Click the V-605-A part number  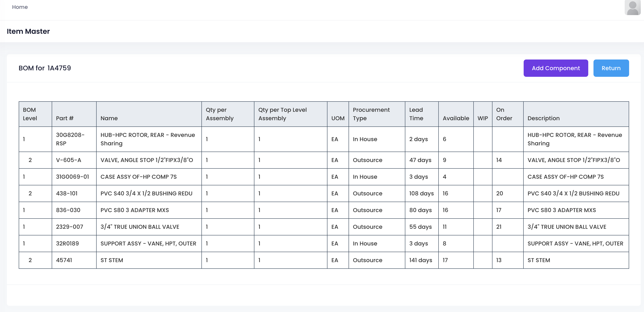click(68, 160)
